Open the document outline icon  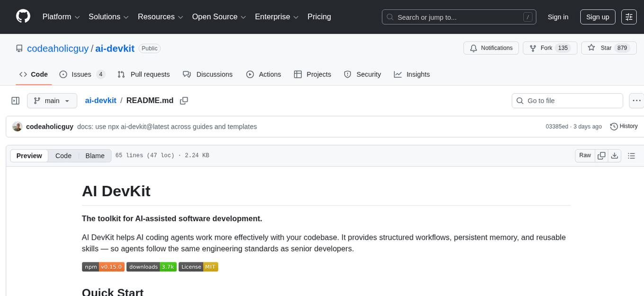click(x=631, y=156)
